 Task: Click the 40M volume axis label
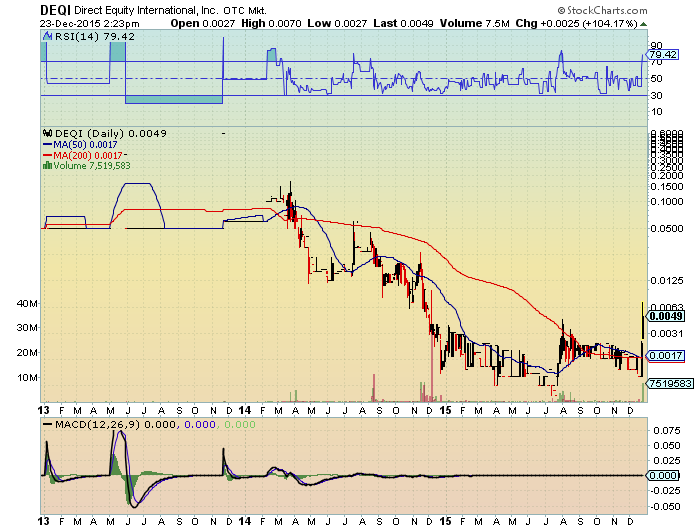point(27,304)
